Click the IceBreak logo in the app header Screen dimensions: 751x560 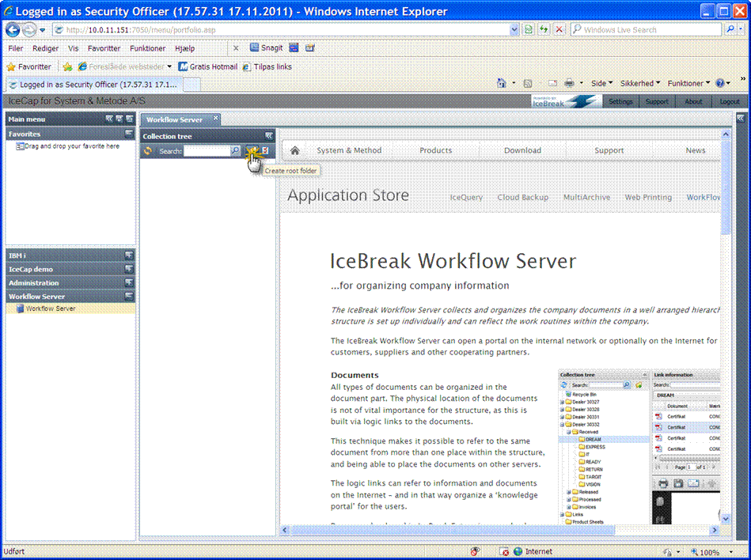(x=565, y=101)
